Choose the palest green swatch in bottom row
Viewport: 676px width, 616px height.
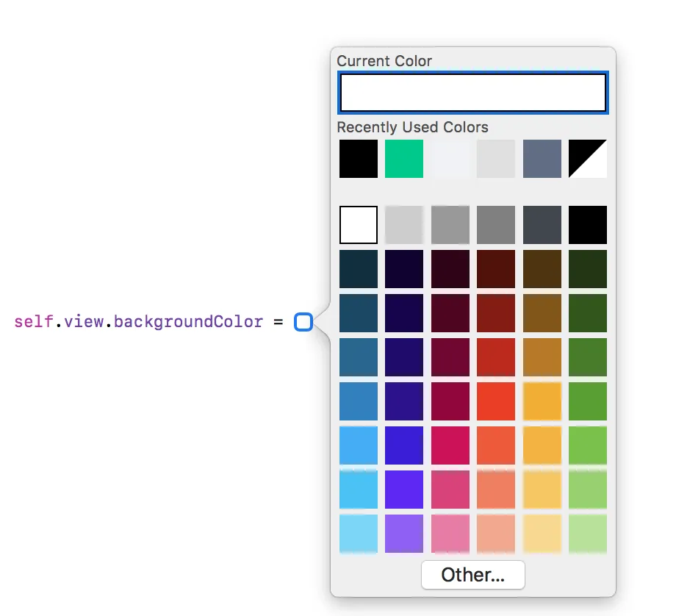[x=588, y=534]
